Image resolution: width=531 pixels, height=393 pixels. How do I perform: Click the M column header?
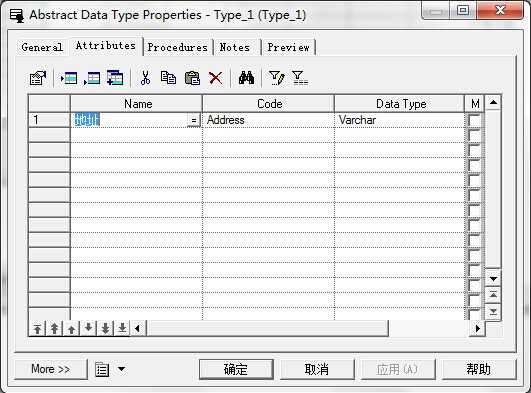click(x=475, y=104)
